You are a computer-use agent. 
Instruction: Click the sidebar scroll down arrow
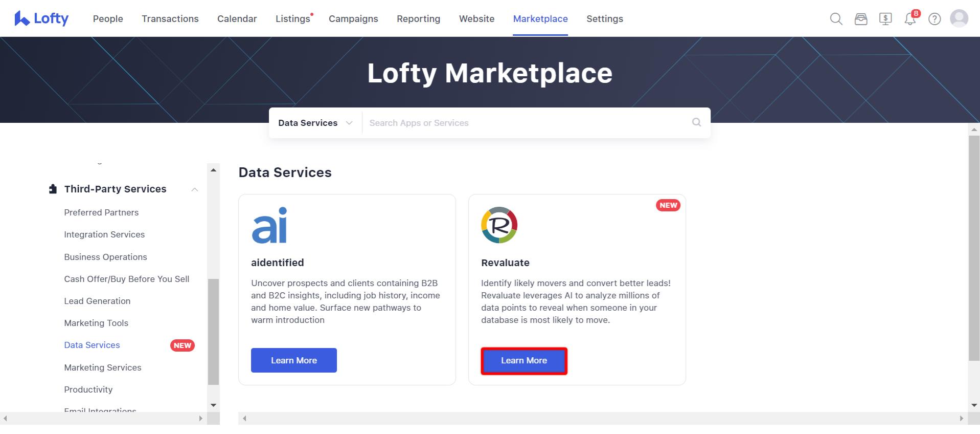point(213,405)
